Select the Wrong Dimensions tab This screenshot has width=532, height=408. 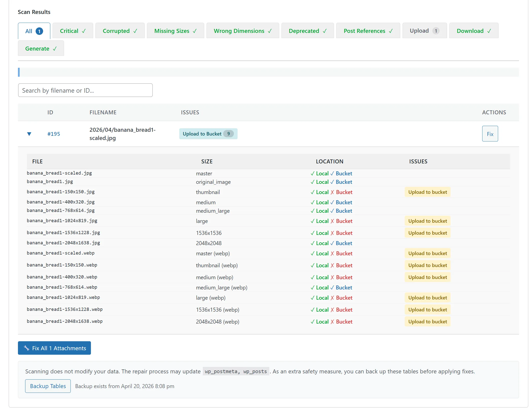243,31
